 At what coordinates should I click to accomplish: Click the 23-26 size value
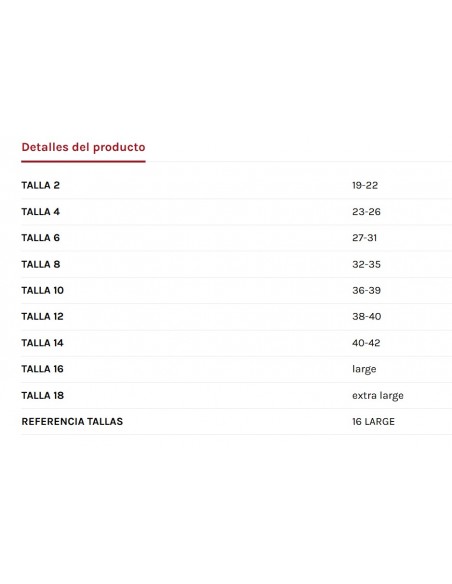[366, 212]
